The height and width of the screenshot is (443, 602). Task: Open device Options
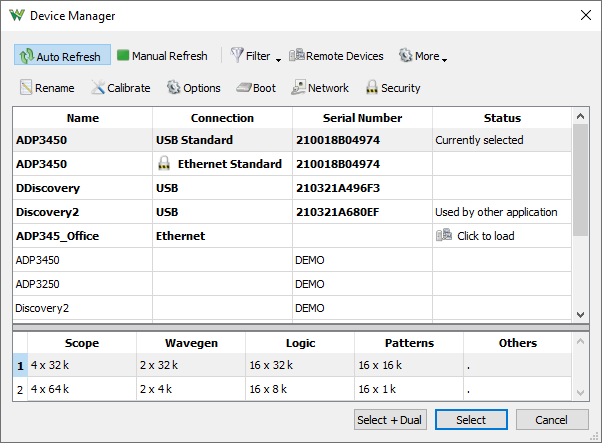(193, 88)
